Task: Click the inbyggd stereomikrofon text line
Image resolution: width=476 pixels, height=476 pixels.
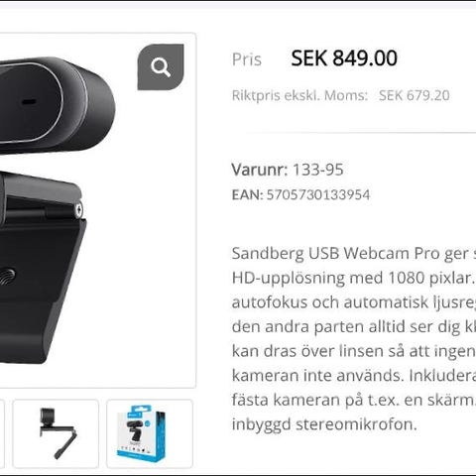Action: (324, 424)
